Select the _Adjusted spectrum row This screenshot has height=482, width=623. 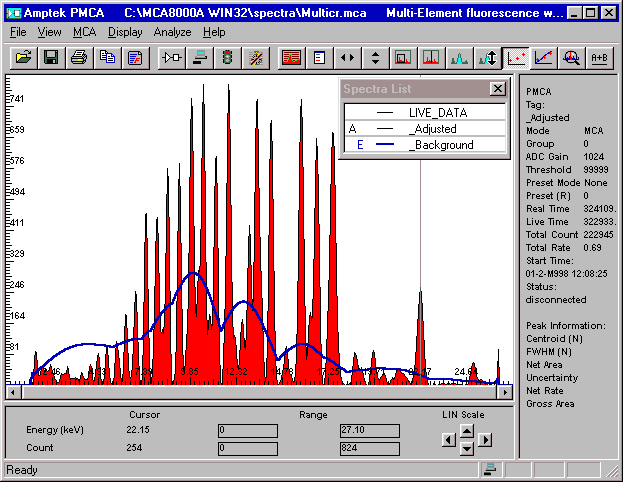pyautogui.click(x=425, y=129)
